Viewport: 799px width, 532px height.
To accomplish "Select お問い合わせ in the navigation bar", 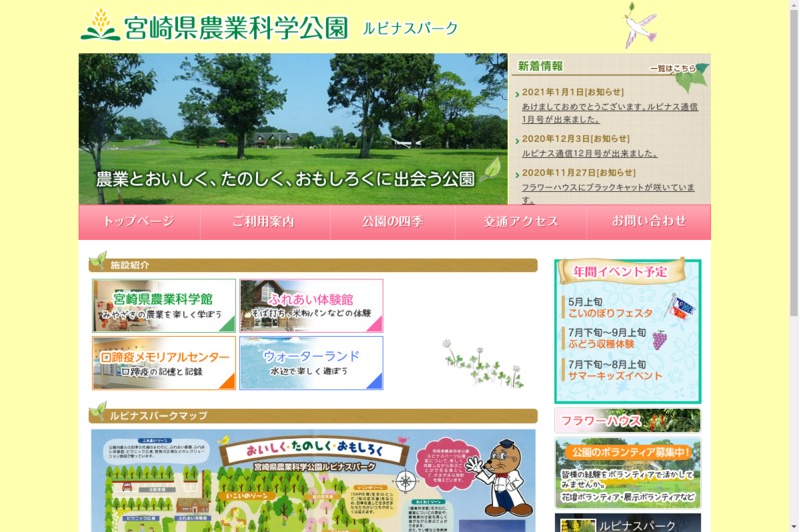I will (x=649, y=222).
